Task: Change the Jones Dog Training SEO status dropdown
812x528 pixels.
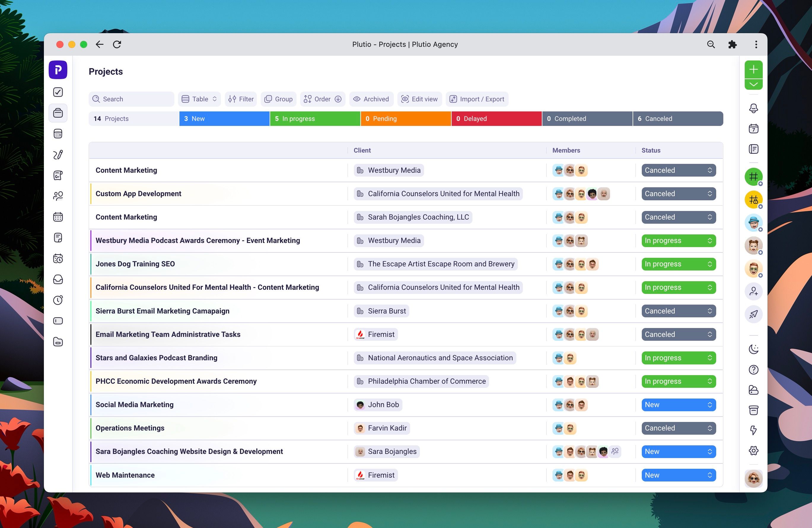Action: coord(678,264)
